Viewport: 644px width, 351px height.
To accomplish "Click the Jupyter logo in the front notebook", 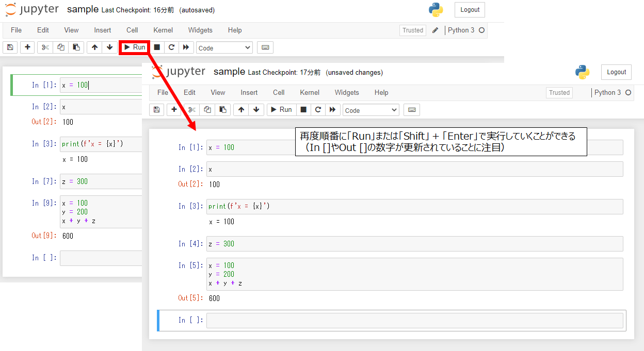I will click(x=179, y=72).
